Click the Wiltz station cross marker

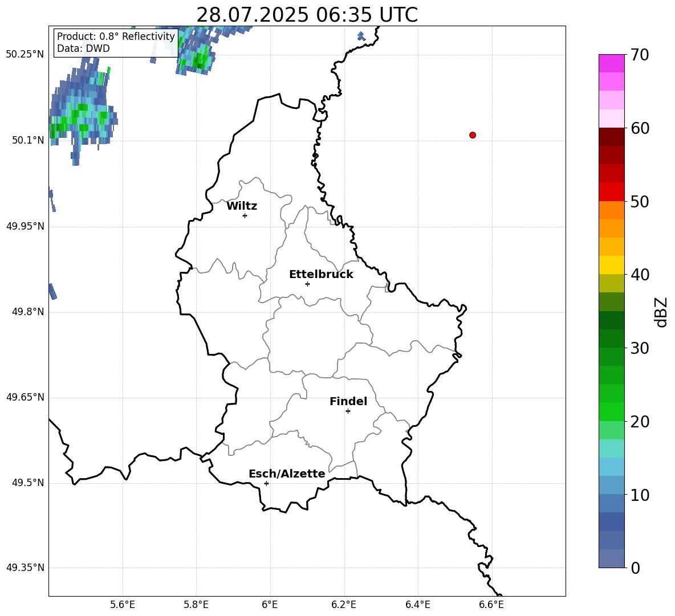point(245,215)
